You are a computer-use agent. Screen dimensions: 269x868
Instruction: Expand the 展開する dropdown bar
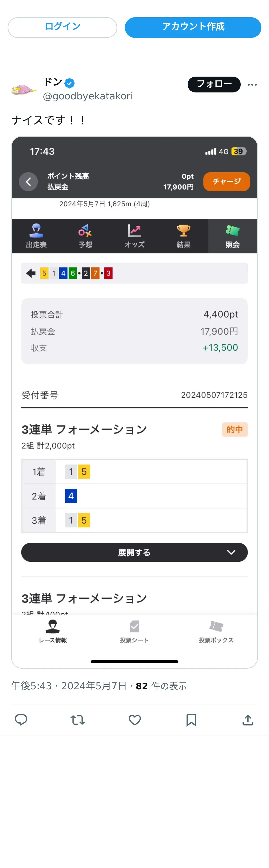pyautogui.click(x=134, y=552)
